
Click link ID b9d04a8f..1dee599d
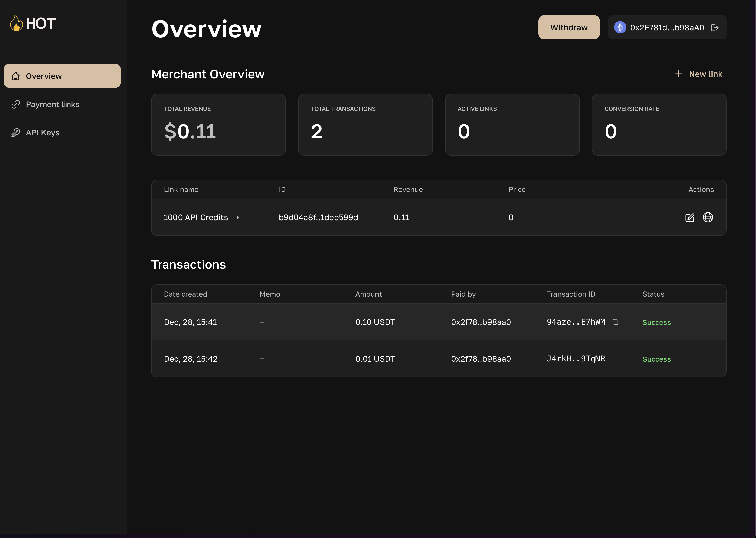(x=318, y=218)
